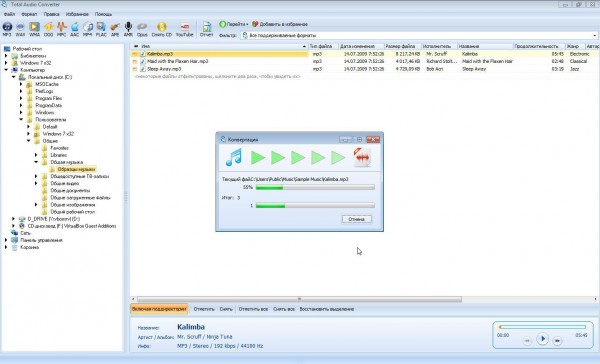Screen dimensions: 600x364
Task: Expand the Libraries (Библиотеки) tree node
Action: click(x=6, y=56)
